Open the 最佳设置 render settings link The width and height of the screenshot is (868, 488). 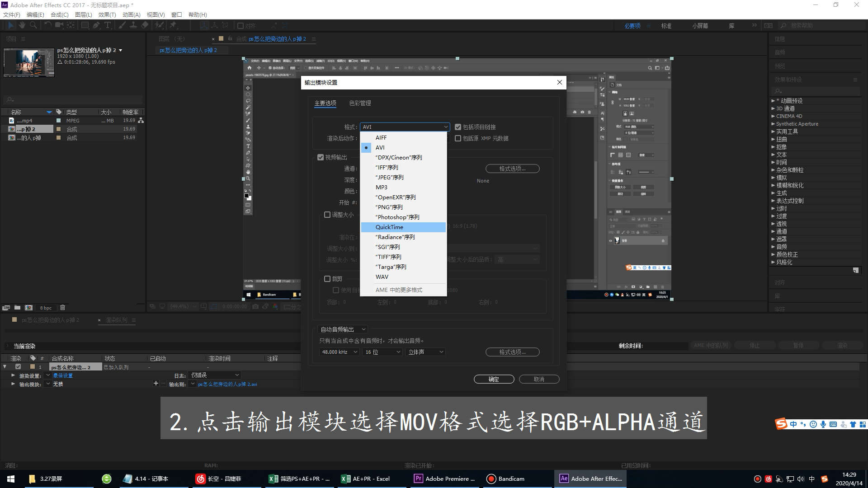63,375
